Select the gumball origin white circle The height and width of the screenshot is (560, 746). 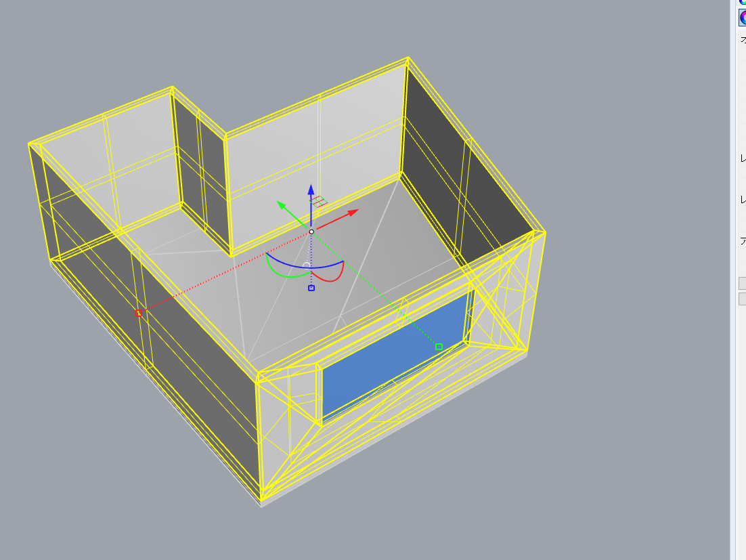311,232
